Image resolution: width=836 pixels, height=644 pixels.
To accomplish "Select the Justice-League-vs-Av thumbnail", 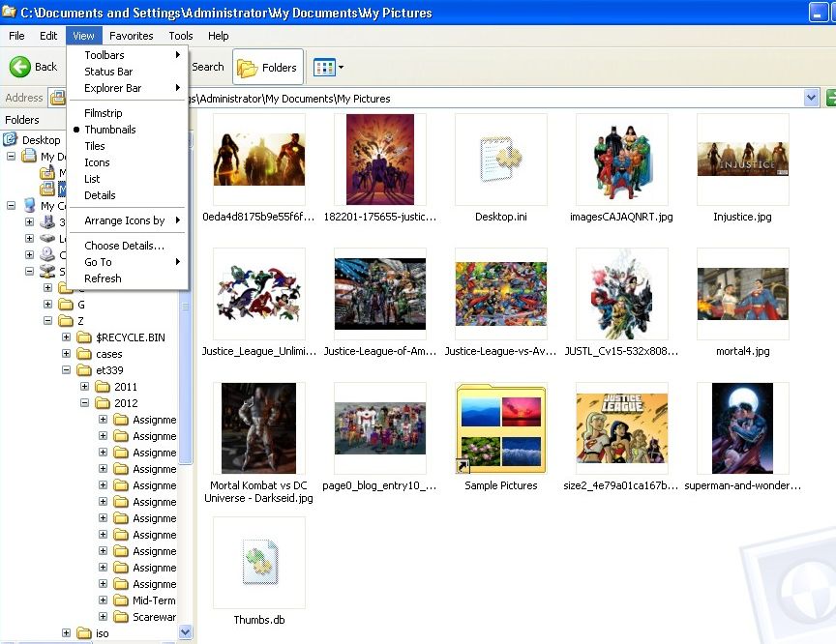I will [501, 294].
